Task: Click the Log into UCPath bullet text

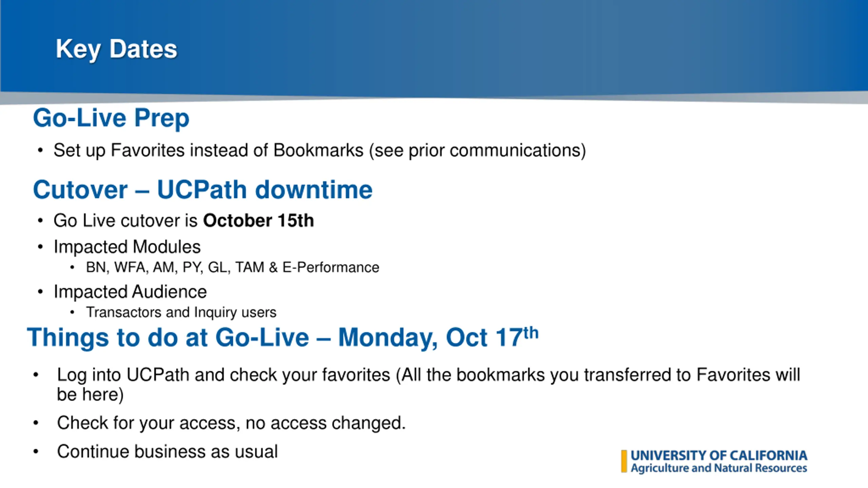Action: [x=428, y=385]
